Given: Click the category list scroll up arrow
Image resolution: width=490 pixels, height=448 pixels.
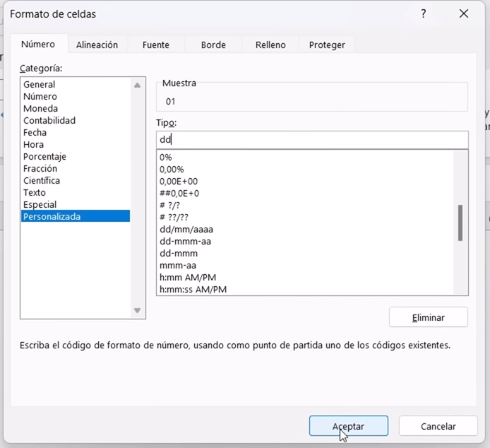Looking at the screenshot, I should (x=137, y=85).
